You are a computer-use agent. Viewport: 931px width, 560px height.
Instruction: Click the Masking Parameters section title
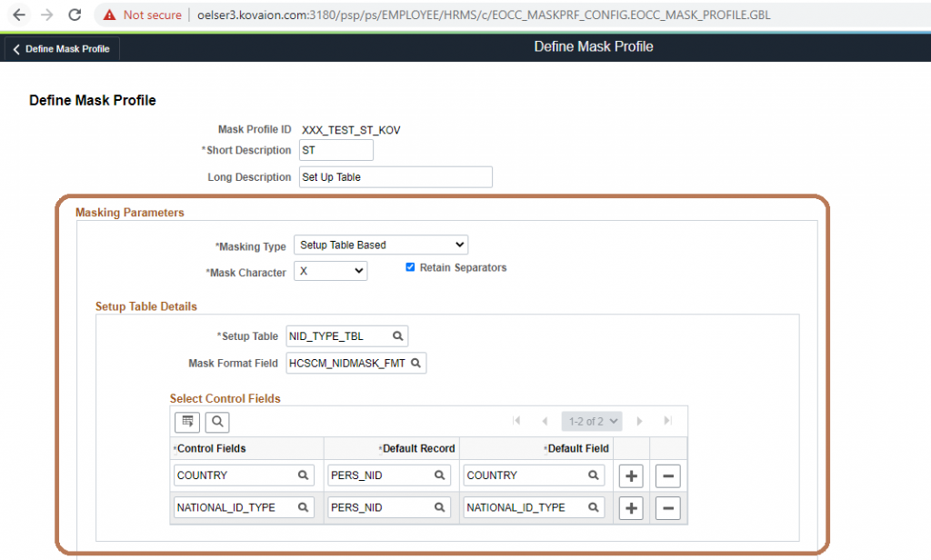click(x=129, y=213)
